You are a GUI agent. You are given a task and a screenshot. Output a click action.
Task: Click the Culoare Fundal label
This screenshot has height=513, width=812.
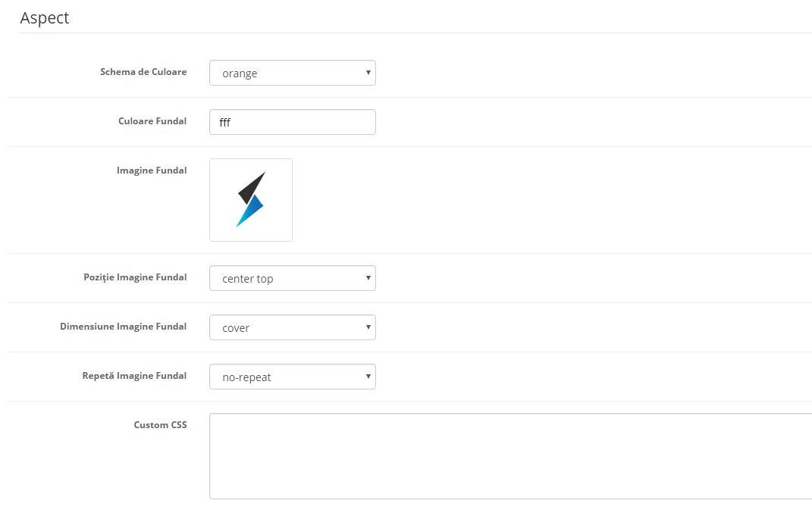[x=152, y=121]
